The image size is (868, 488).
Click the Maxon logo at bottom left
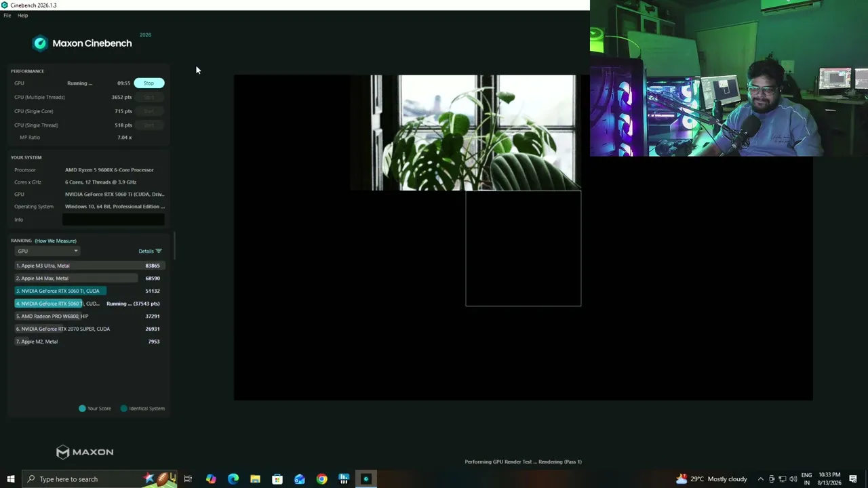coord(85,452)
